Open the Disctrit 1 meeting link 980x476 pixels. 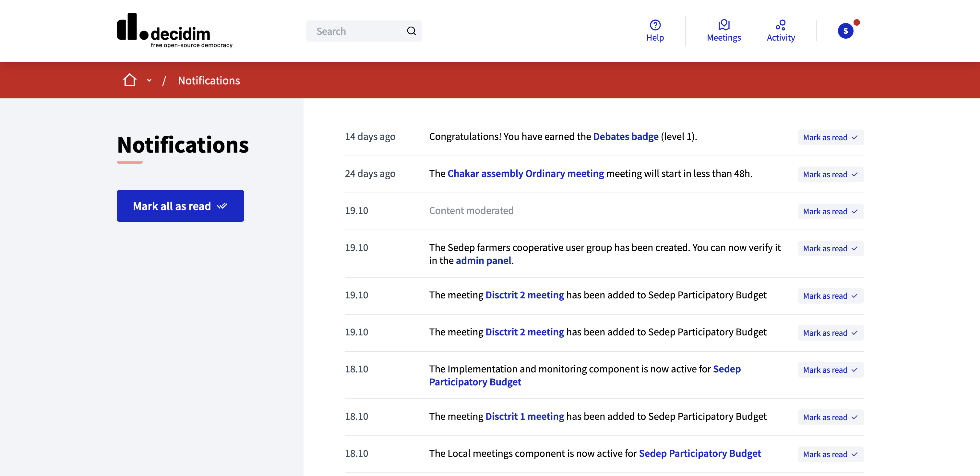point(525,416)
